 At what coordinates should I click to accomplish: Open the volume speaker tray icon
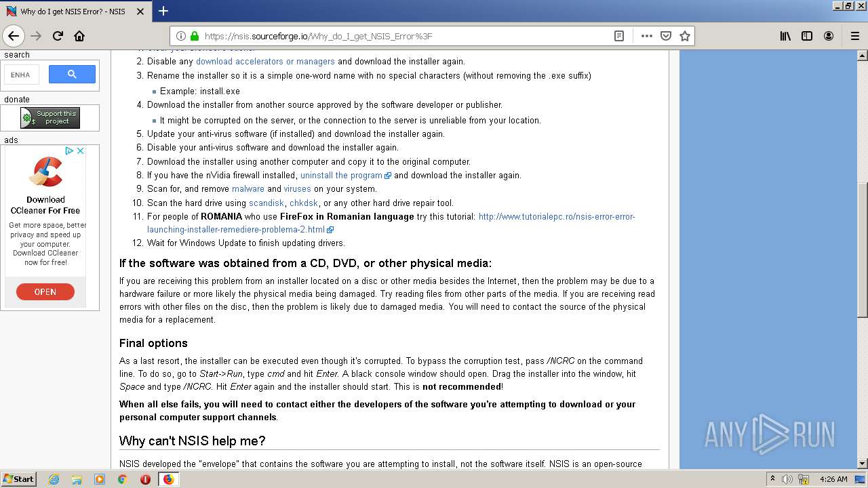point(787,479)
